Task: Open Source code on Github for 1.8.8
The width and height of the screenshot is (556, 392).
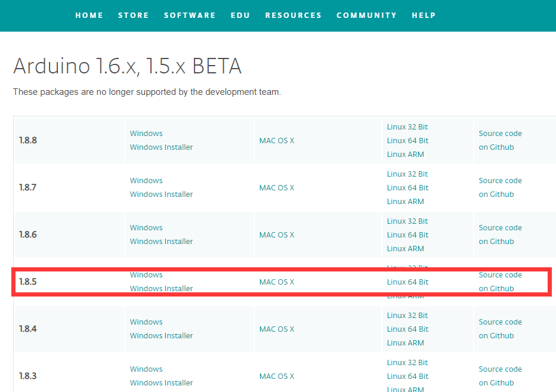Action: (500, 140)
